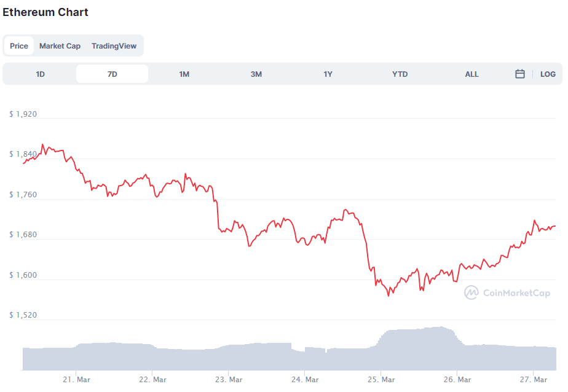Screen dimensions: 568x392
Task: Click the lowest dip of the red line
Action: pos(389,296)
